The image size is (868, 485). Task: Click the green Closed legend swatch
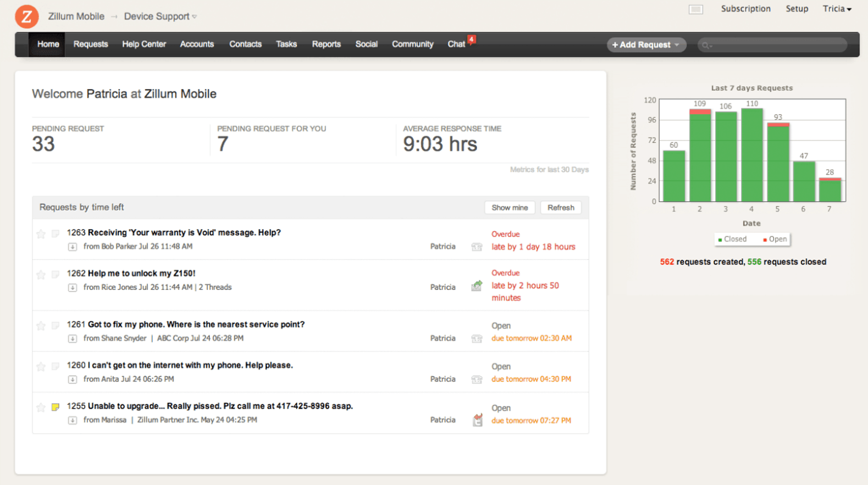click(720, 239)
